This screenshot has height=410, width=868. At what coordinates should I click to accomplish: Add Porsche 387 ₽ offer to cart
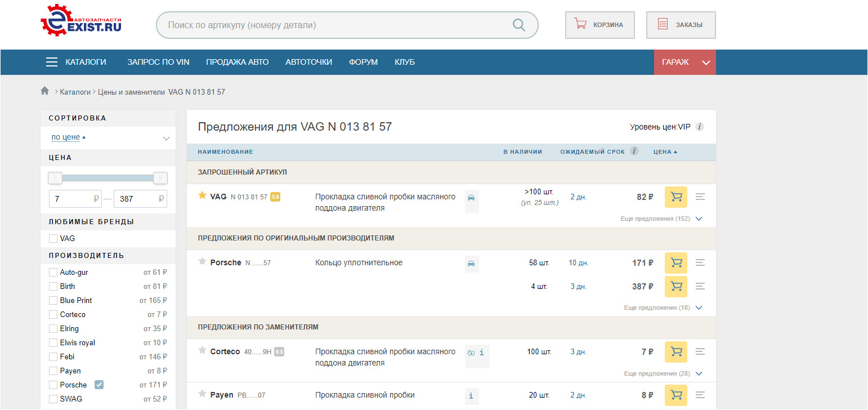676,287
